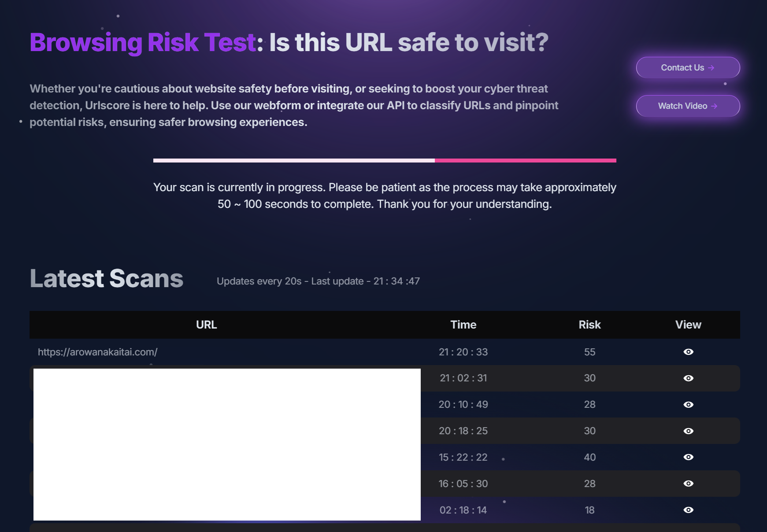Screen dimensions: 767x532
Task: Show the 20:18:25 scan report
Action: click(688, 431)
